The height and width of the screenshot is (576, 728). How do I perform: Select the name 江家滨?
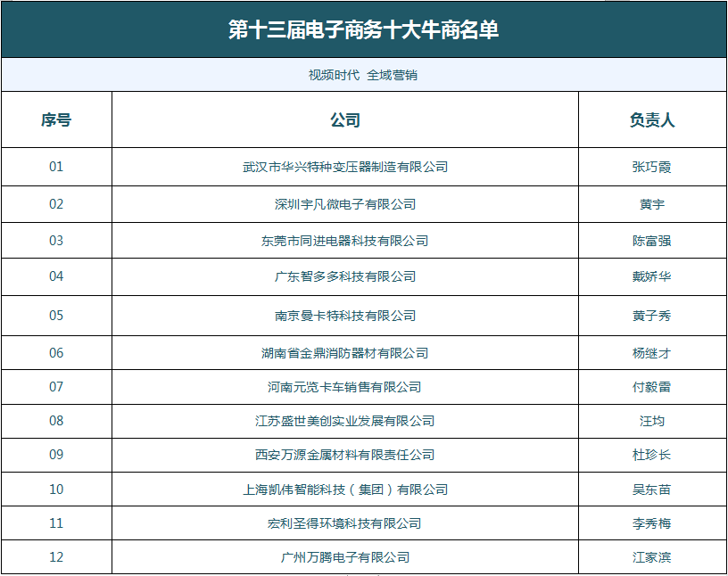coord(652,557)
